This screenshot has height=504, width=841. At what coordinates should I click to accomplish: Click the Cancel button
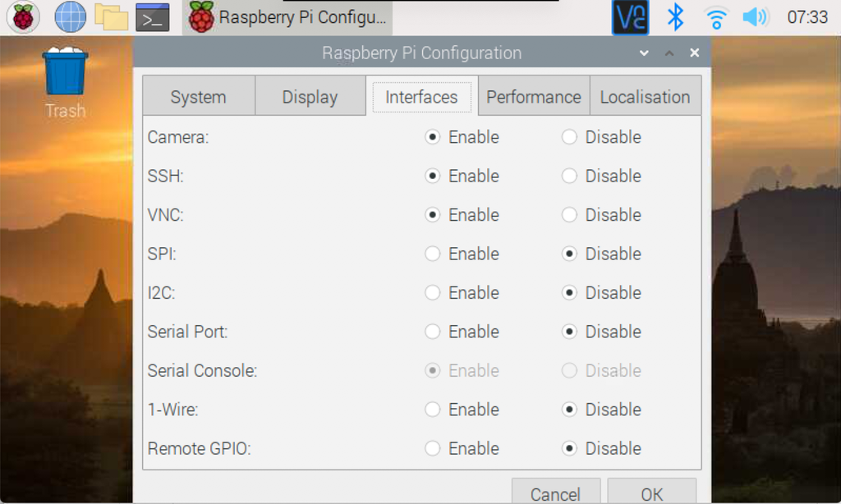pos(556,493)
